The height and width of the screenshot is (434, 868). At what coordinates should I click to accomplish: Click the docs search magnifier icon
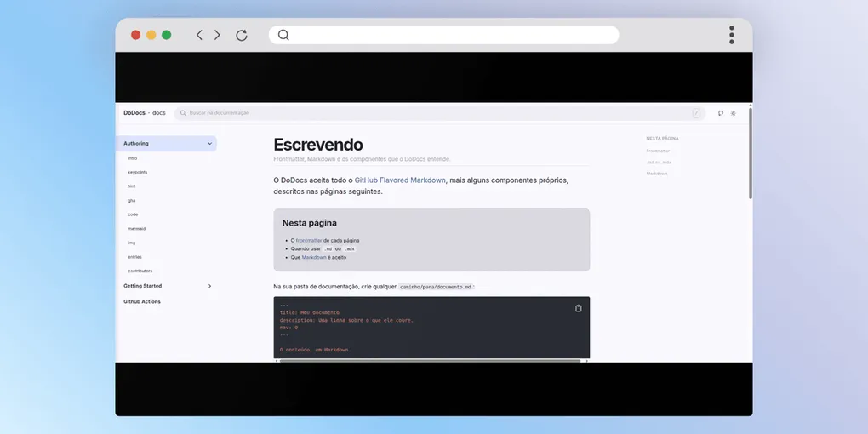click(x=183, y=113)
